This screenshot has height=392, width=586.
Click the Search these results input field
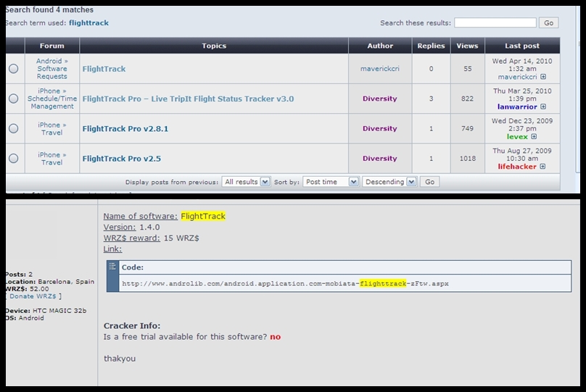[x=495, y=22]
